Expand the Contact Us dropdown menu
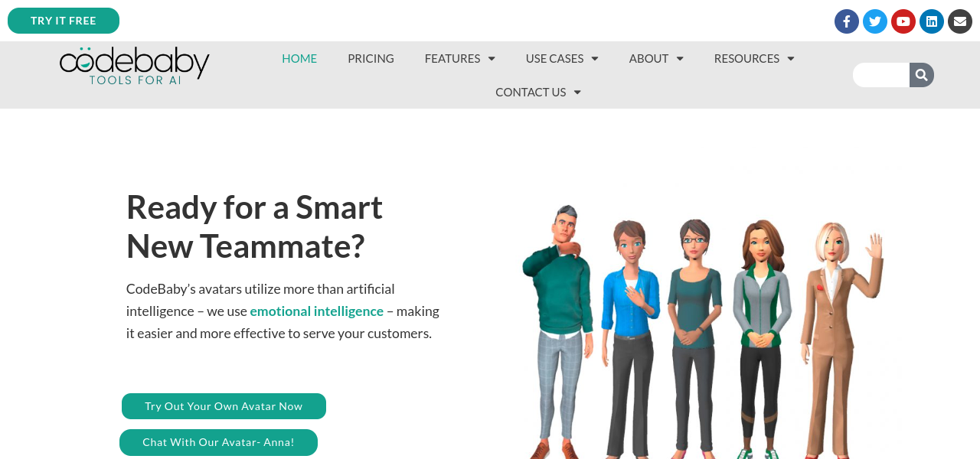The width and height of the screenshot is (980, 459). tap(538, 92)
